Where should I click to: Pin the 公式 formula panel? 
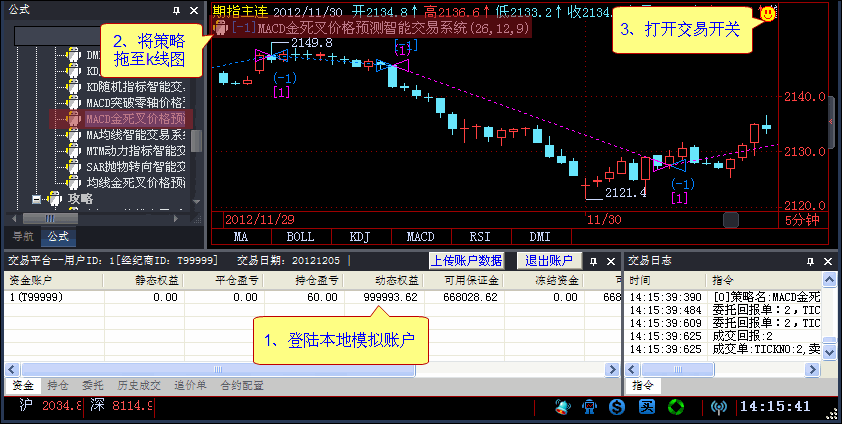[177, 9]
